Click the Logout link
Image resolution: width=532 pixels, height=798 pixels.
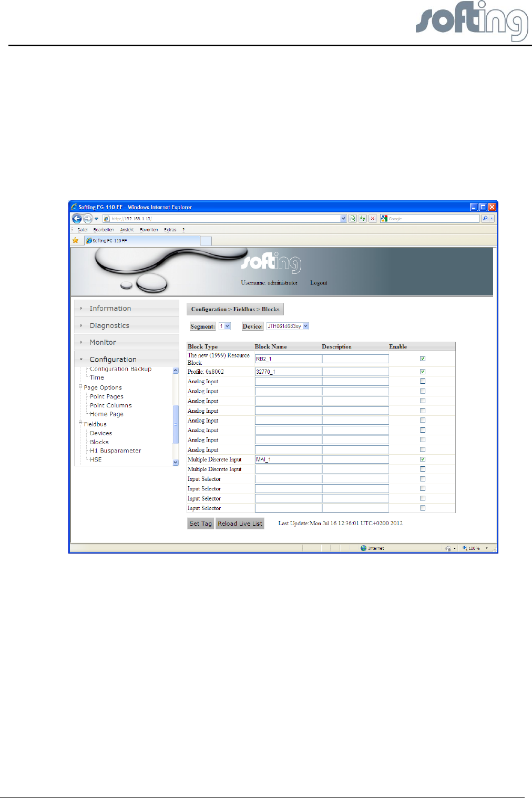[319, 283]
